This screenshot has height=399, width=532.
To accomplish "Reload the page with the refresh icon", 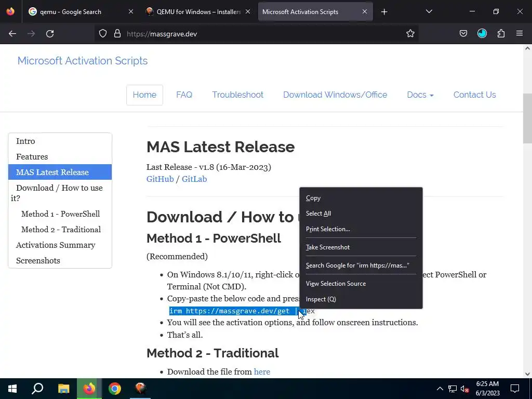I will point(50,34).
